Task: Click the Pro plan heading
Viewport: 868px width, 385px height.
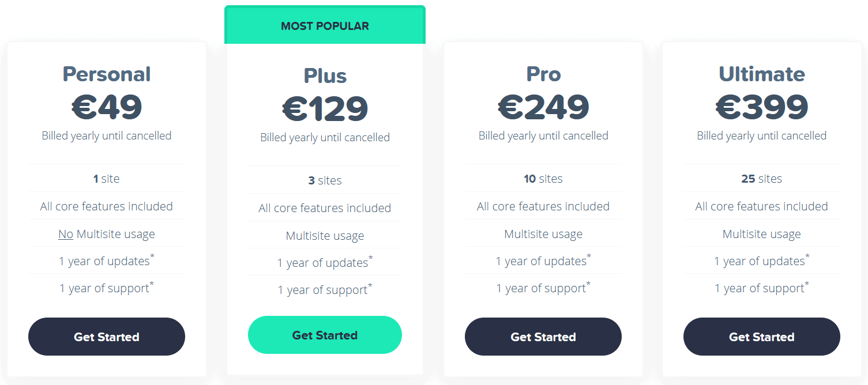Action: (x=543, y=74)
